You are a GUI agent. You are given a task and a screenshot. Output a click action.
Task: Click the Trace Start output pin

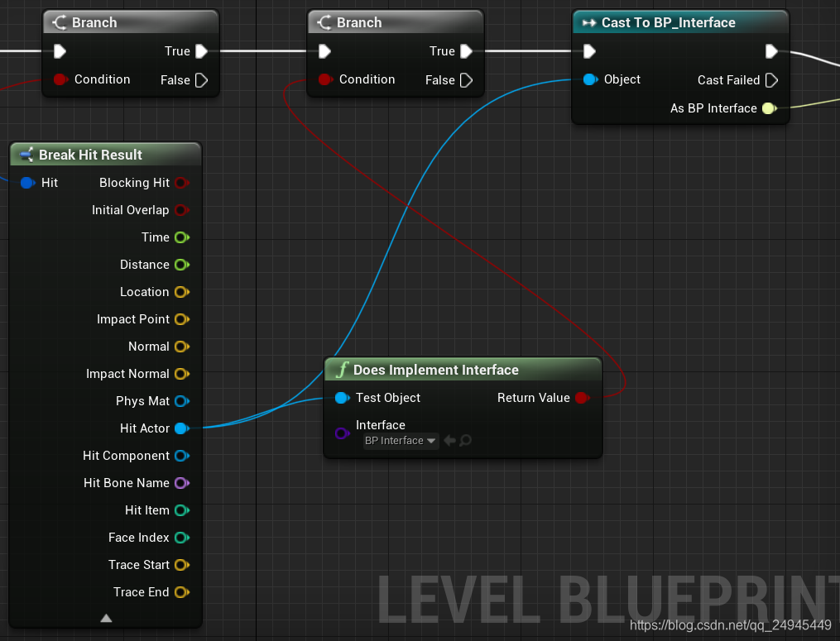pos(181,565)
